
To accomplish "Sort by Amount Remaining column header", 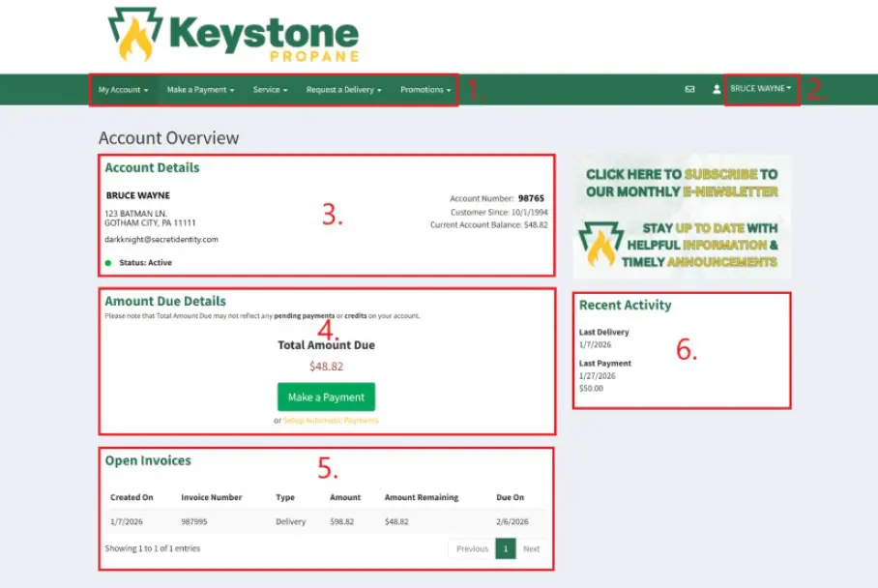I will click(421, 497).
